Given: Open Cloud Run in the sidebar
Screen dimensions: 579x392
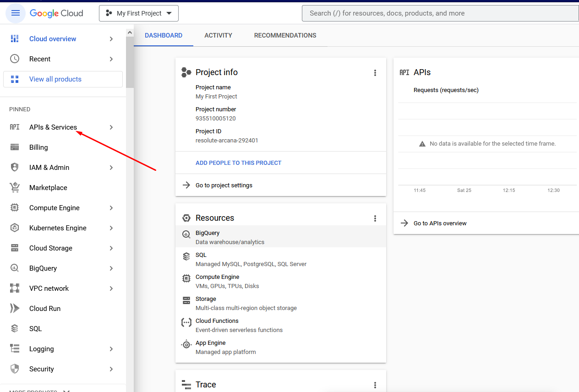Looking at the screenshot, I should (63, 309).
